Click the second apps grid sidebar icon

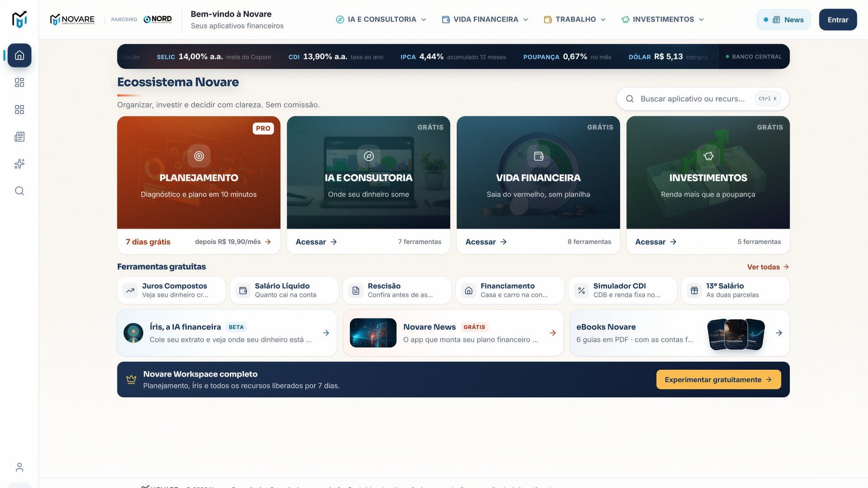tap(19, 110)
